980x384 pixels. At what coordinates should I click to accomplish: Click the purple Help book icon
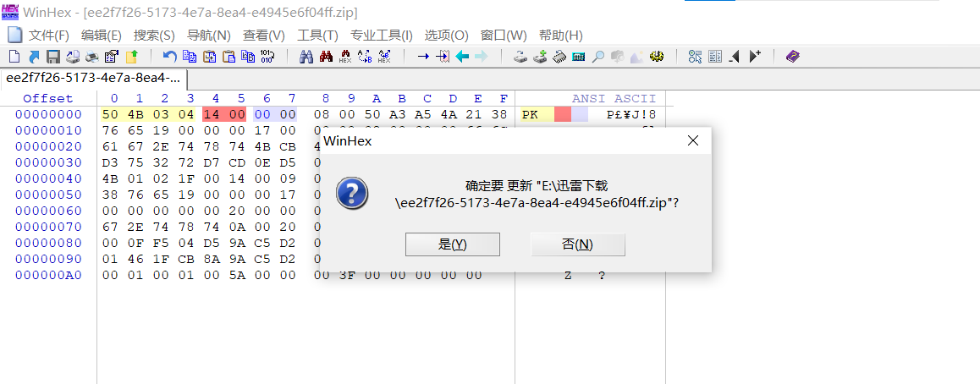792,56
